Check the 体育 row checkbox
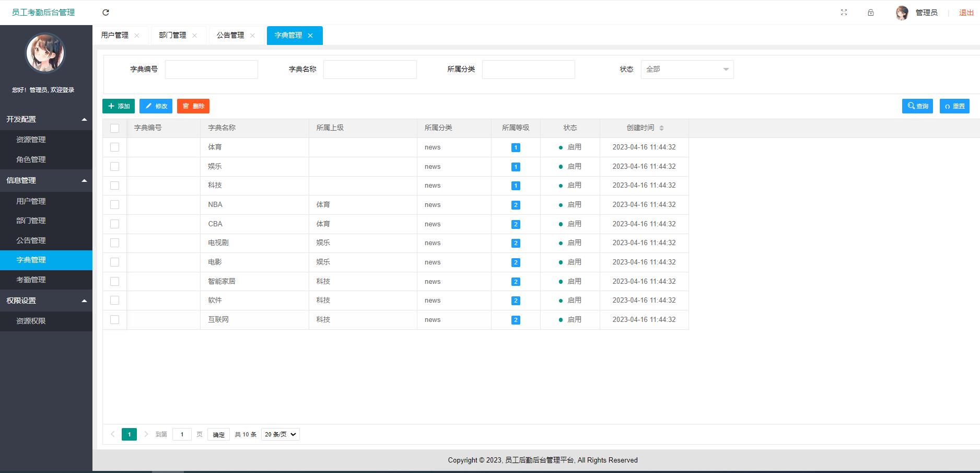 click(x=115, y=147)
